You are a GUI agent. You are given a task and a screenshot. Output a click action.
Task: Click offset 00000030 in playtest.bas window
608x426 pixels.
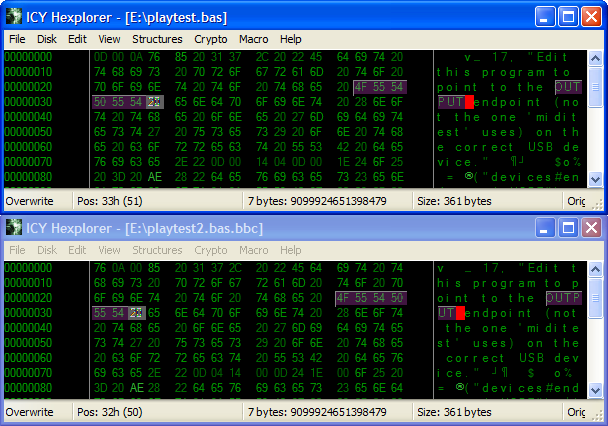pos(28,102)
